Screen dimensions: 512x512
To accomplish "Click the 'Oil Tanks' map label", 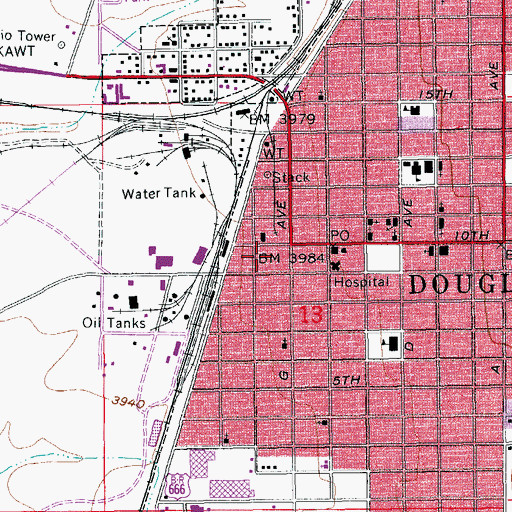I will tap(114, 323).
